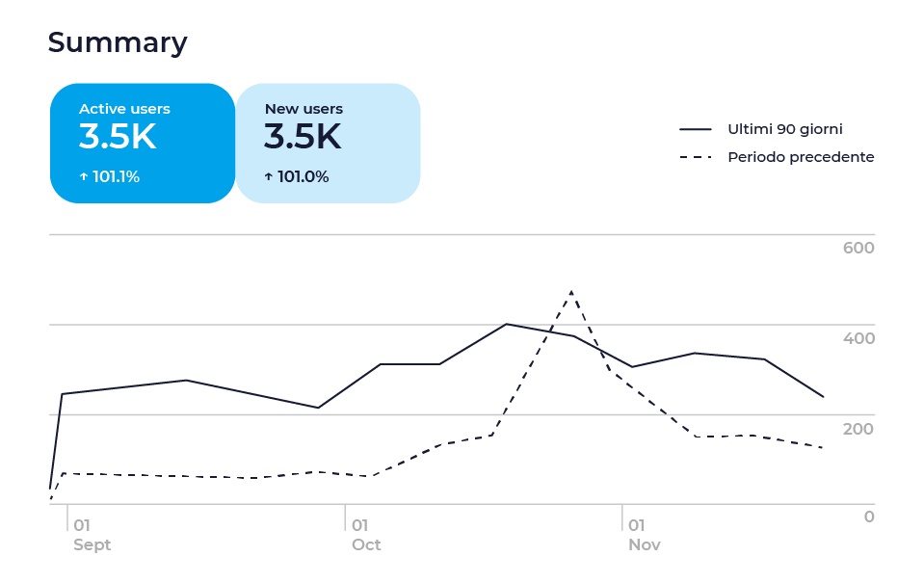Image resolution: width=924 pixels, height=583 pixels.
Task: Select the Active users metric card
Action: pyautogui.click(x=143, y=143)
